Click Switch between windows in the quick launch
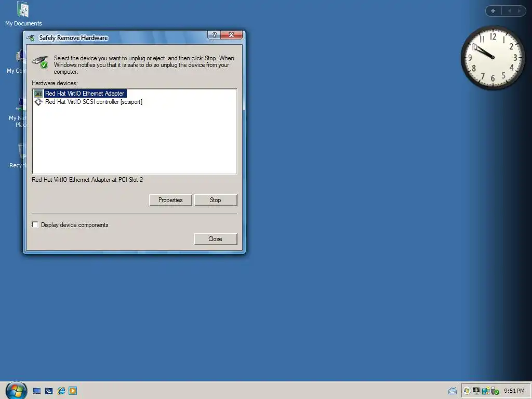 [49, 391]
